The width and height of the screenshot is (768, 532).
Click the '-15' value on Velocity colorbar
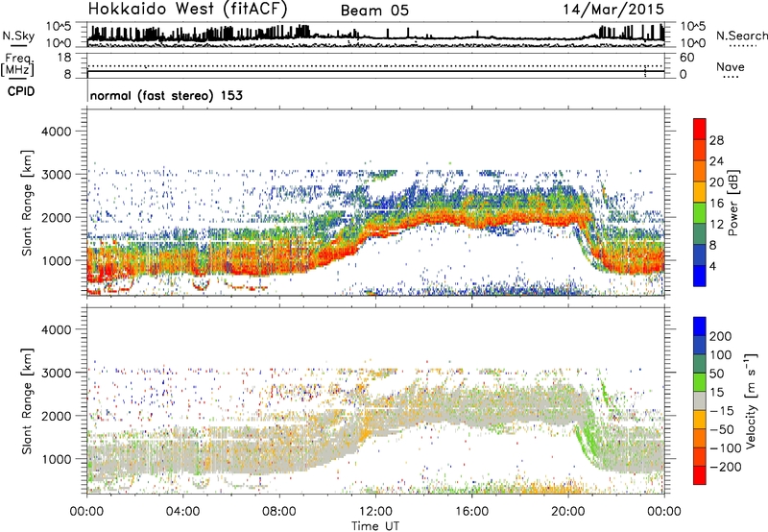tap(722, 411)
